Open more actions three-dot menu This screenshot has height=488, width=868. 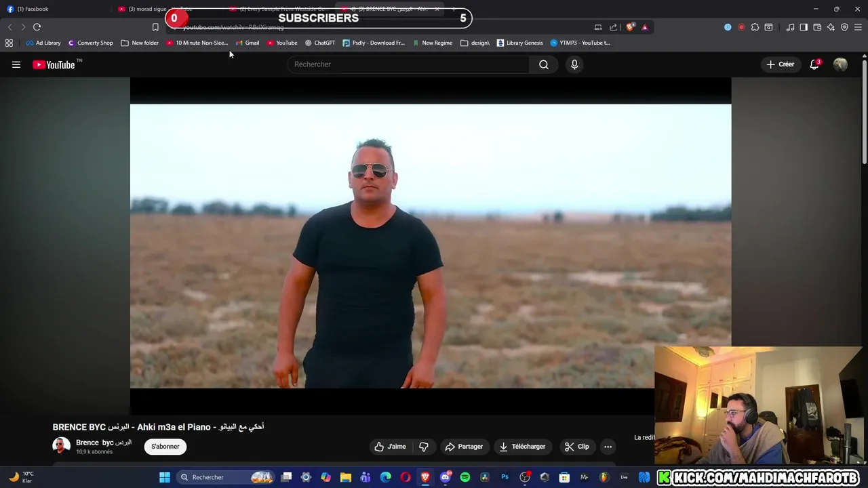point(608,447)
